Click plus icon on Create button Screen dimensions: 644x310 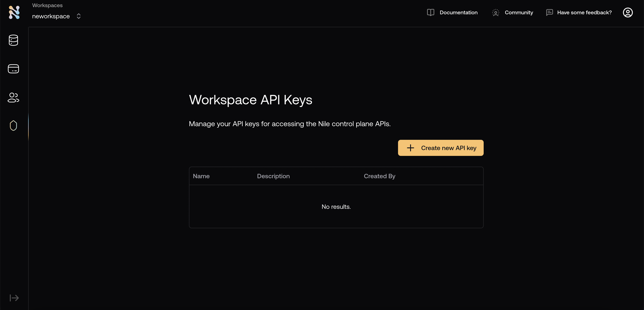[x=410, y=148]
